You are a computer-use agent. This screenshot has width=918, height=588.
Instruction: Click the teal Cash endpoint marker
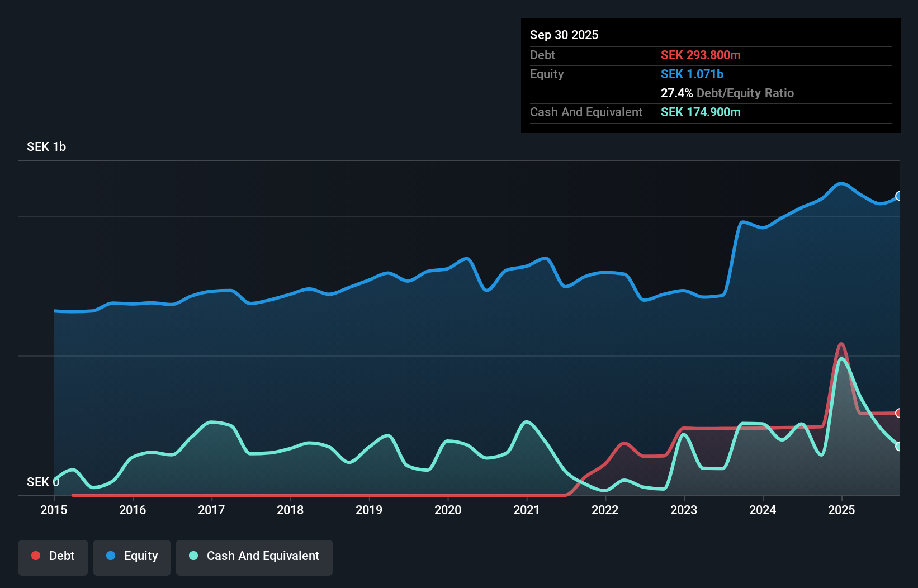point(898,446)
